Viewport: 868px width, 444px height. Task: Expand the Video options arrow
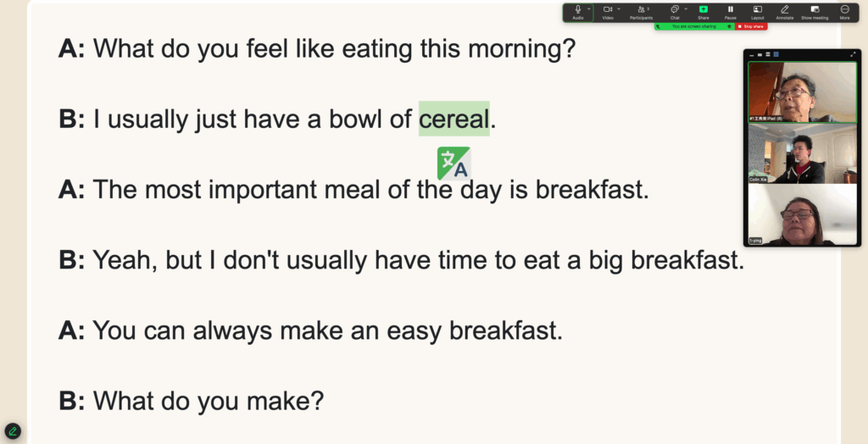[619, 8]
